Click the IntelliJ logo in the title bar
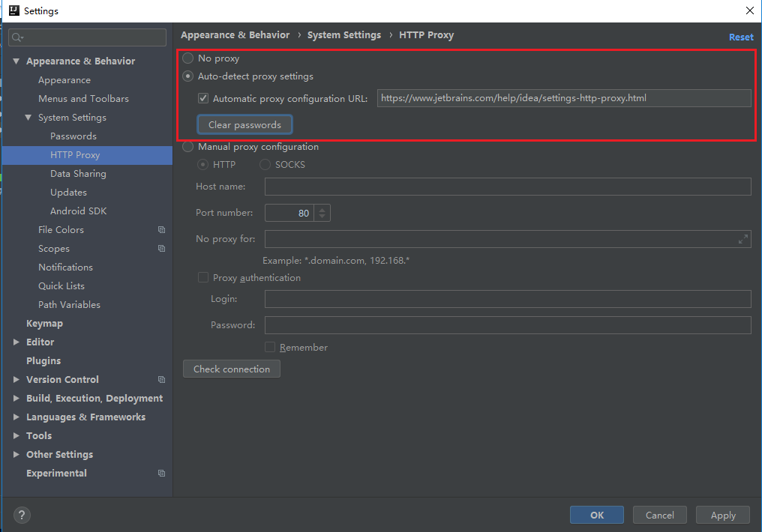Image resolution: width=762 pixels, height=532 pixels. coord(14,10)
